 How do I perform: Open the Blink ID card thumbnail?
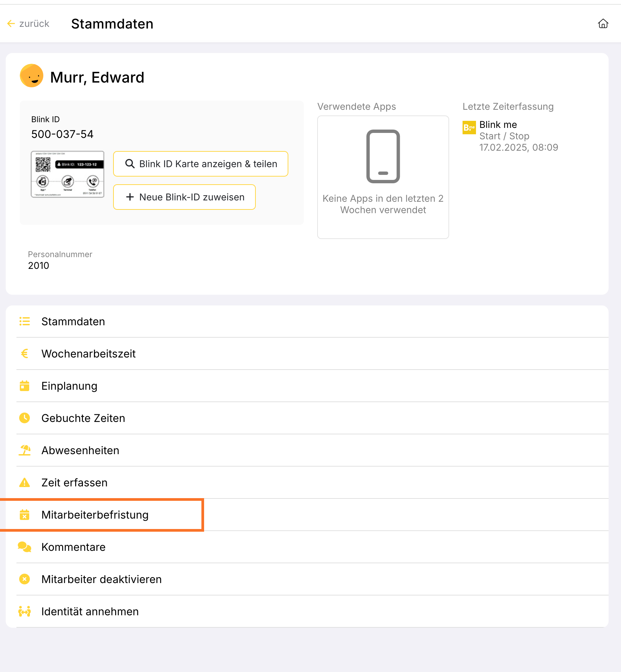(x=67, y=174)
